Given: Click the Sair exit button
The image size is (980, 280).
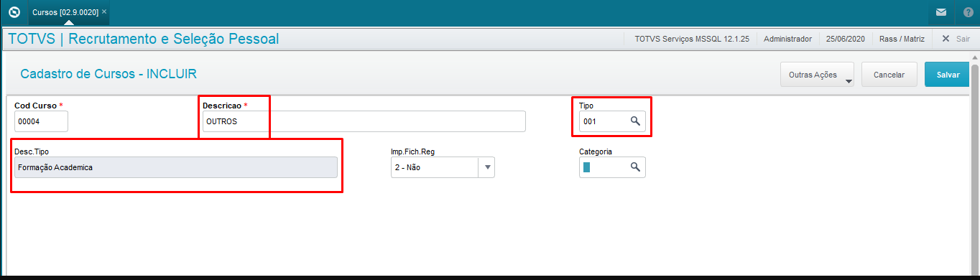Looking at the screenshot, I should [x=956, y=39].
